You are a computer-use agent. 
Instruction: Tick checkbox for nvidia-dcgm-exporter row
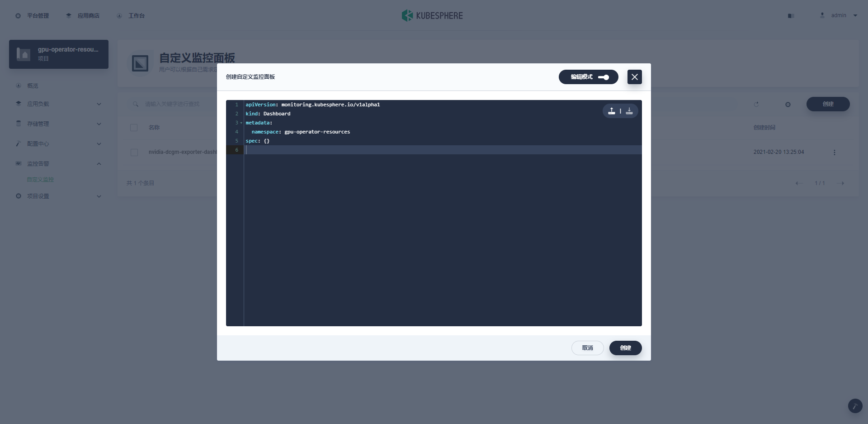[134, 152]
